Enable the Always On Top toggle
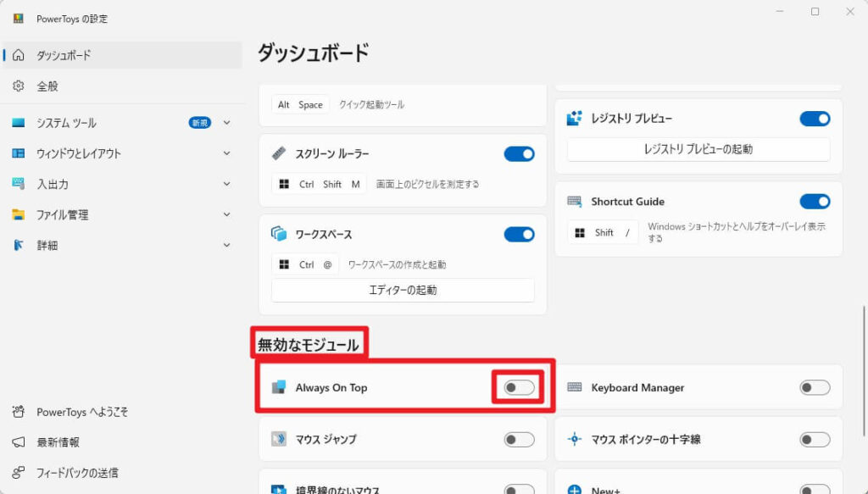868x494 pixels. (520, 387)
